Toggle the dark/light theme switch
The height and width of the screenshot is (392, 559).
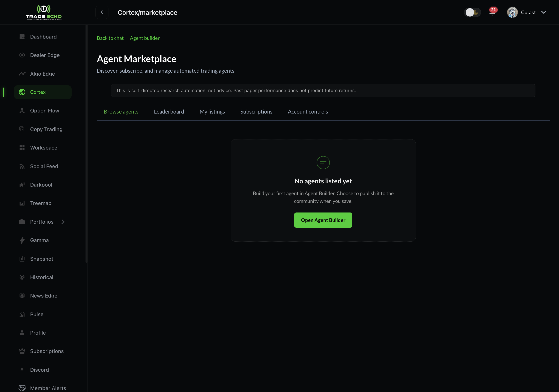[x=472, y=12]
